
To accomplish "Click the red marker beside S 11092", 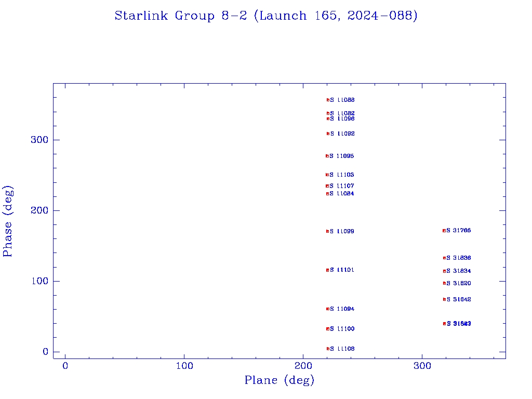I will 328,134.
